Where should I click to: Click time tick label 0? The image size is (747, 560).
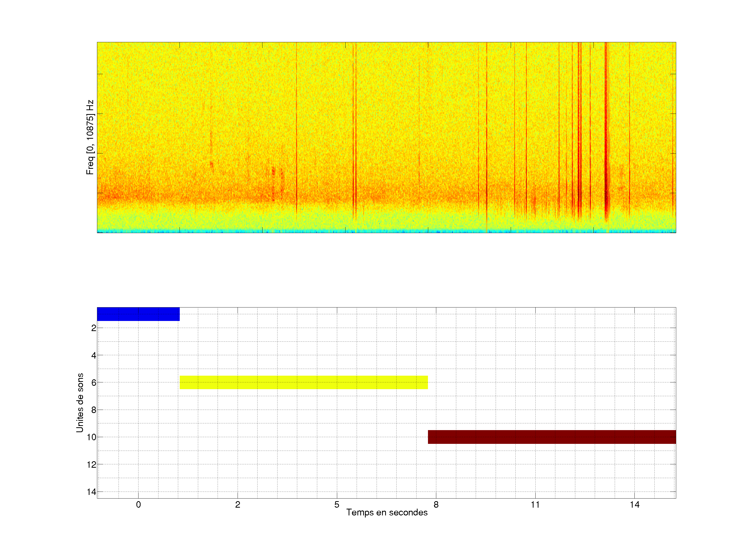click(x=139, y=505)
